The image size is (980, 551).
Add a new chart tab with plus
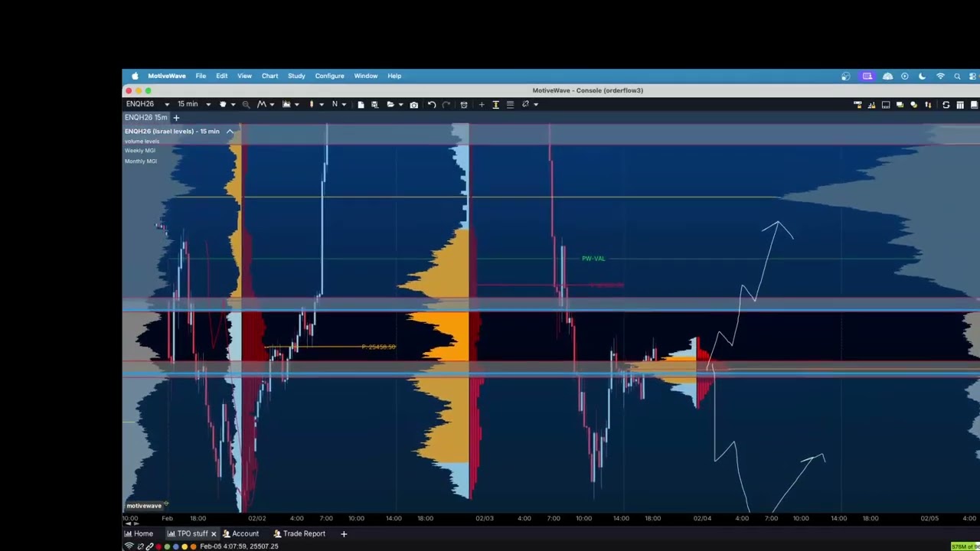coord(176,118)
